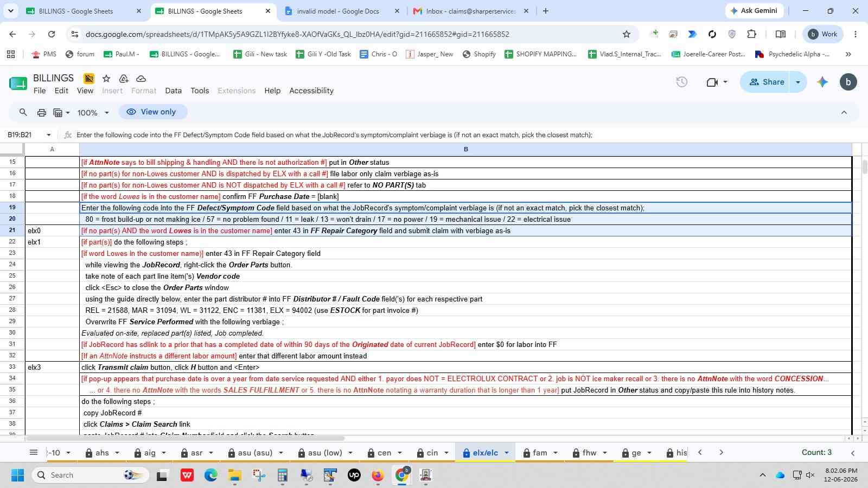The width and height of the screenshot is (868, 488).
Task: Click the View only button
Action: pos(153,112)
